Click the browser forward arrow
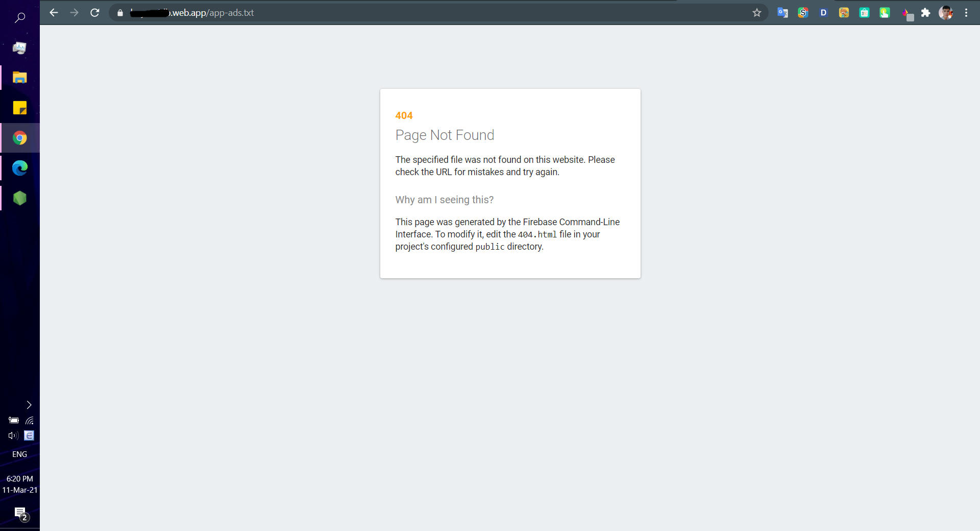This screenshot has width=980, height=531. point(74,13)
